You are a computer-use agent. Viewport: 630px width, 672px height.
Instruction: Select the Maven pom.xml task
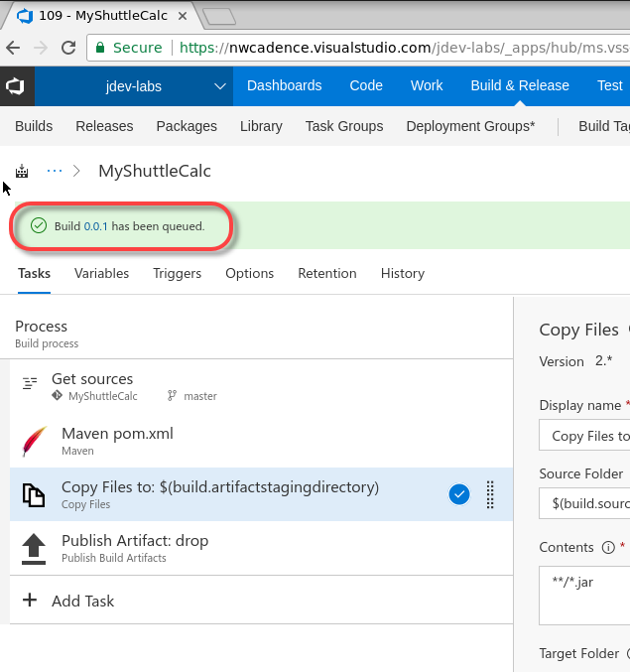[x=261, y=441]
